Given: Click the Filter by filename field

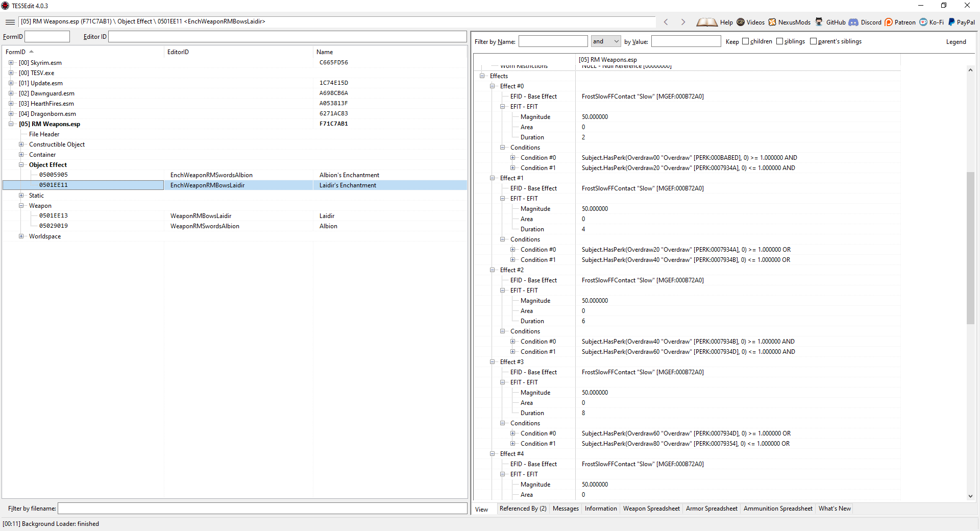Looking at the screenshot, I should 262,509.
